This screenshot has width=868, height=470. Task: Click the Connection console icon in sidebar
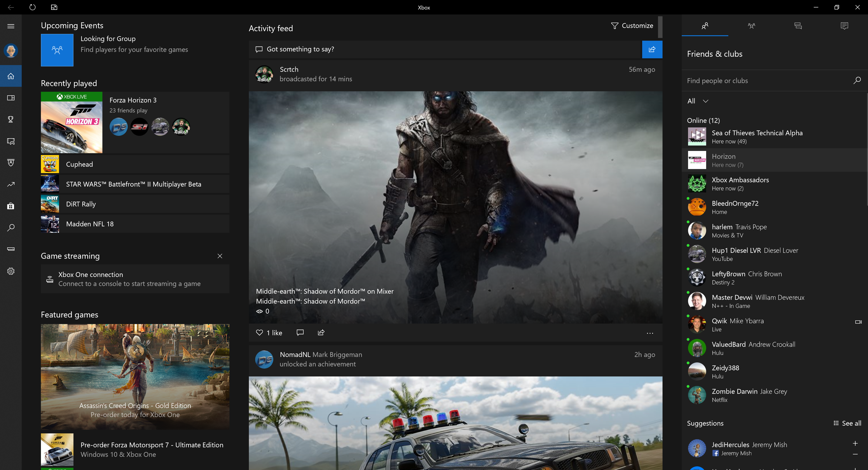(11, 249)
